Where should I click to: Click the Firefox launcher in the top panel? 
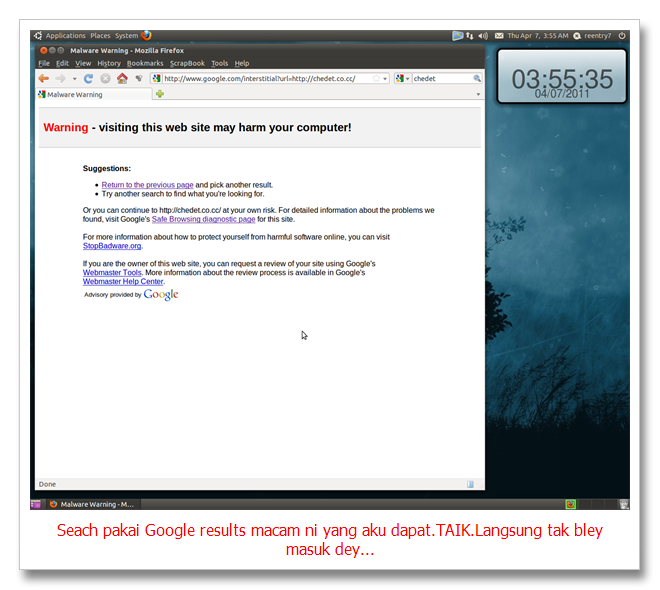pos(146,35)
